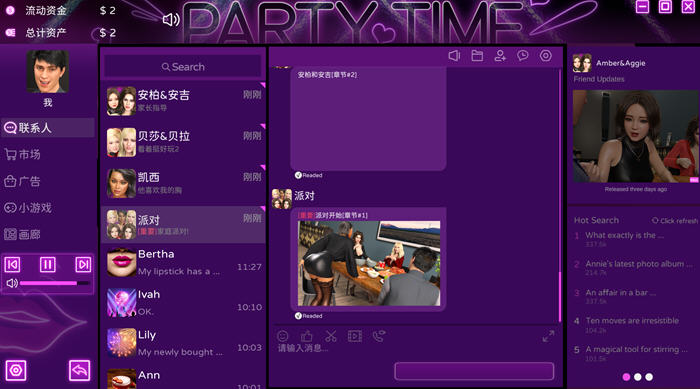The height and width of the screenshot is (389, 700).
Task: Pause the music player
Action: coord(48,264)
